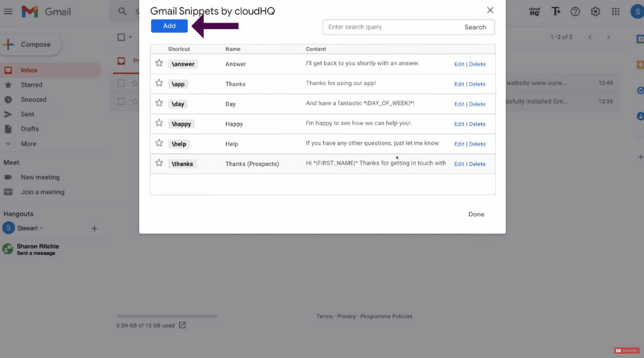Viewport: 644px width, 358px height.
Task: Add a Hangouts contact with plus icon
Action: (94, 229)
